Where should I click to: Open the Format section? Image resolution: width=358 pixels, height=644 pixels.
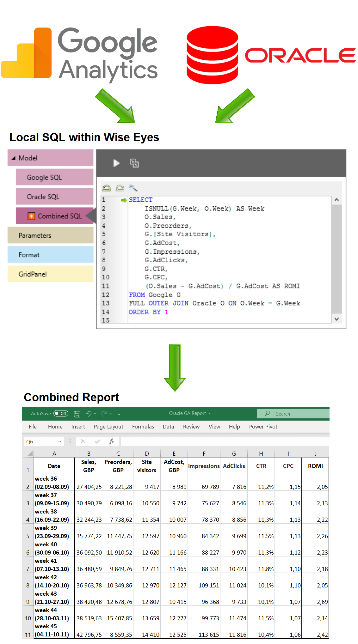[51, 255]
